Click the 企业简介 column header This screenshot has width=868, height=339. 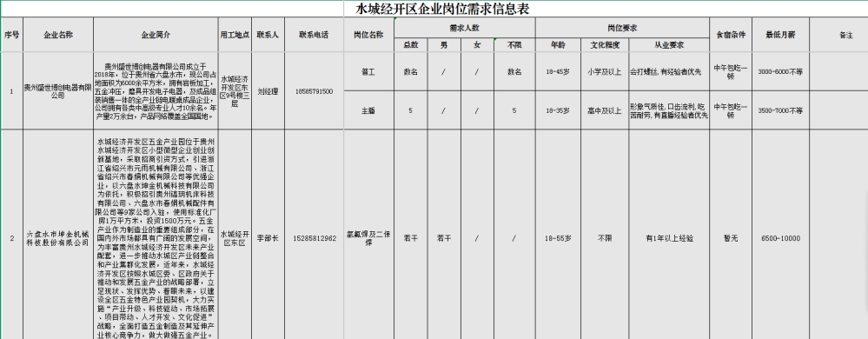tap(156, 35)
